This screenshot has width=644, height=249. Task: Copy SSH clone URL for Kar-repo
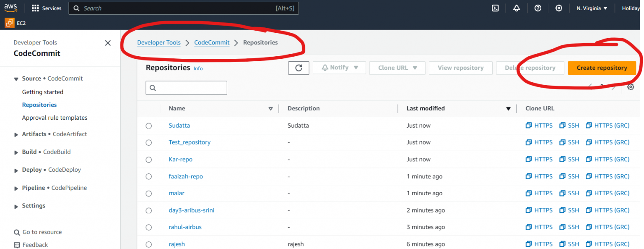pyautogui.click(x=569, y=159)
